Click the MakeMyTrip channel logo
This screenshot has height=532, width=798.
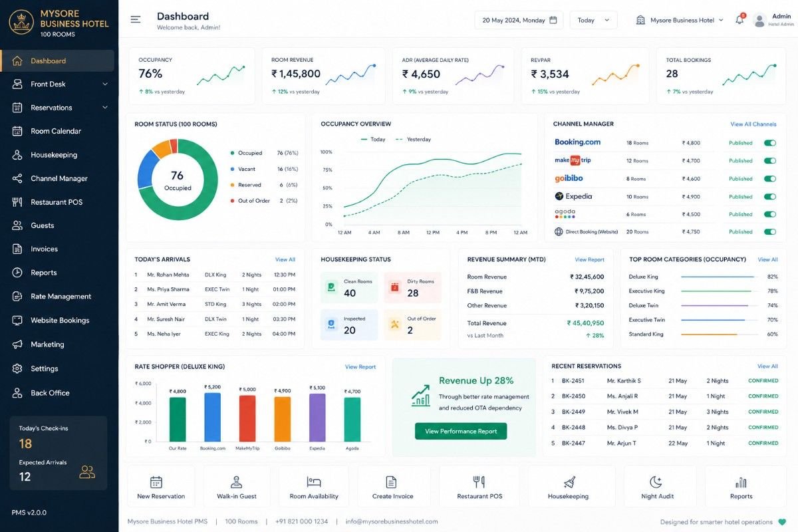click(573, 160)
